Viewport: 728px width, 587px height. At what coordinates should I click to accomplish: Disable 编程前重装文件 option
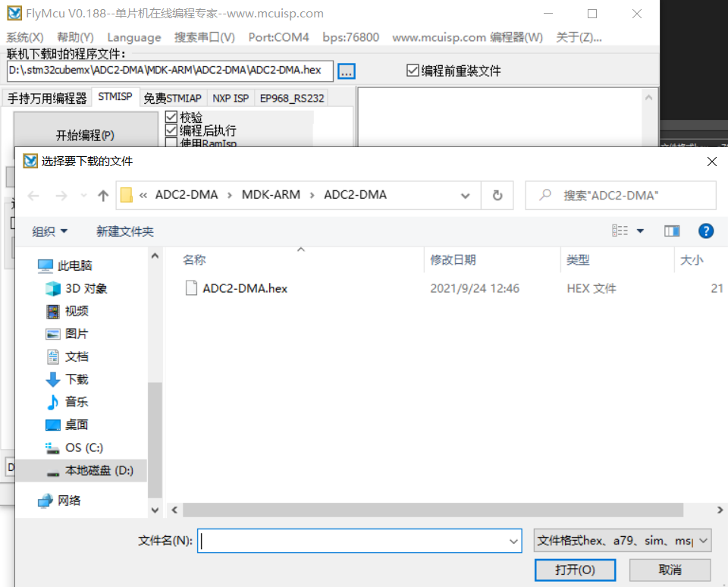click(x=413, y=70)
